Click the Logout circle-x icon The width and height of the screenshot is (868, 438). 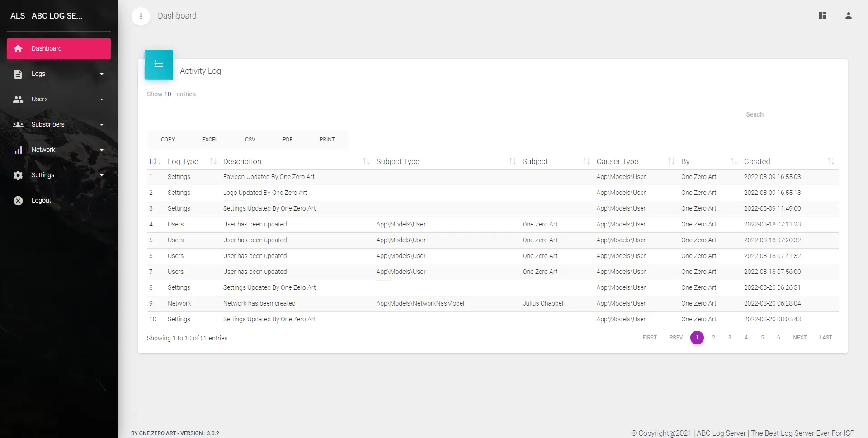(18, 201)
